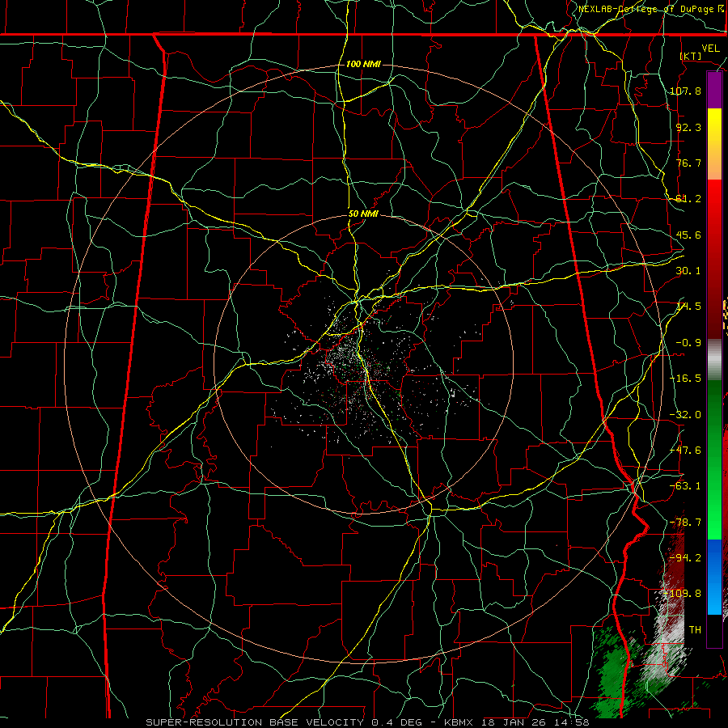This screenshot has width=728, height=728.
Task: Pick the blue segment of the color bar
Action: (x=714, y=577)
